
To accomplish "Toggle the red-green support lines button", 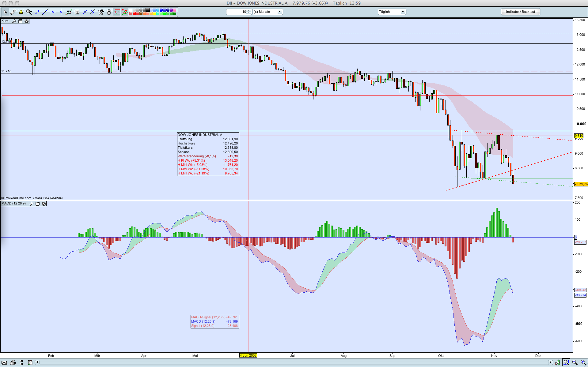I will (117, 12).
